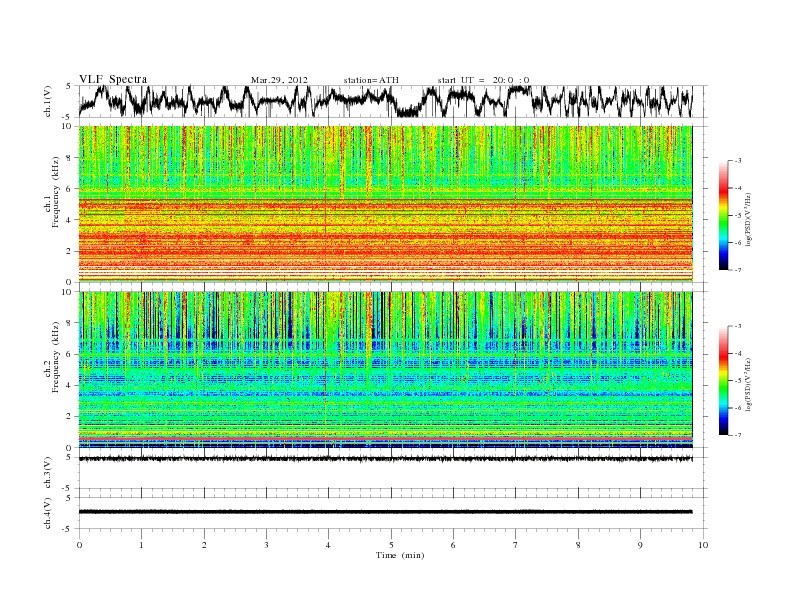
Task: Click the "-5" tick on the ch.4(V) axis
Action: [x=66, y=529]
